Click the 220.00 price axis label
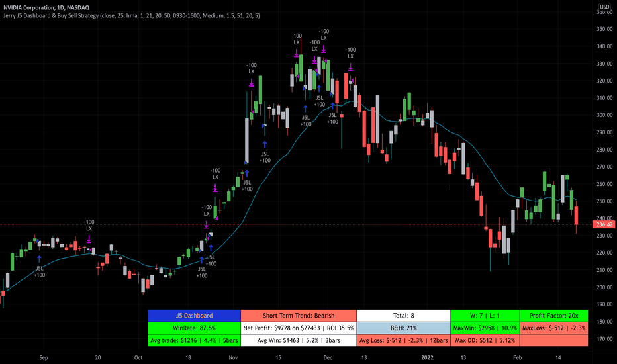The height and width of the screenshot is (364, 617). click(x=604, y=253)
